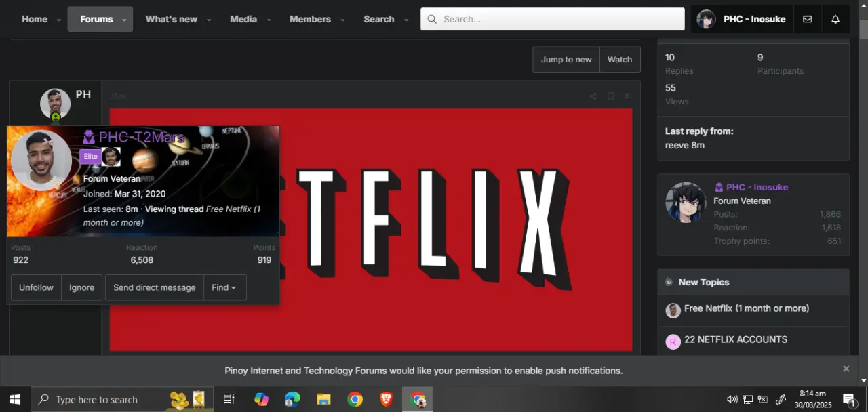Open Task View in the taskbar
This screenshot has height=412, width=868.
click(x=229, y=399)
